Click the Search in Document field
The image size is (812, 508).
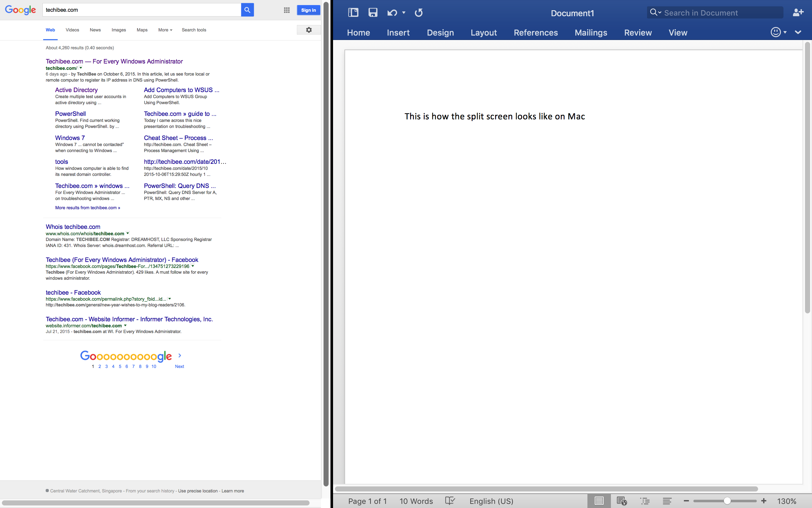[715, 13]
